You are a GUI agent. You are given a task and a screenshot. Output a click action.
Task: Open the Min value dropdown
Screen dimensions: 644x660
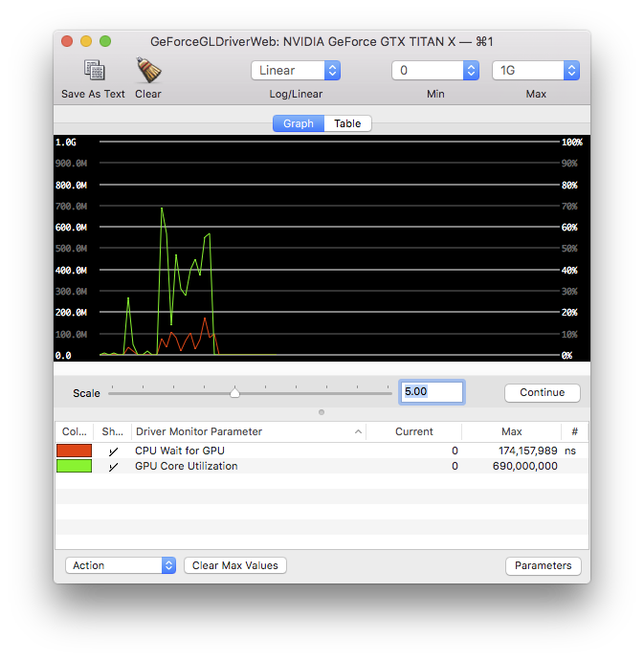[435, 70]
